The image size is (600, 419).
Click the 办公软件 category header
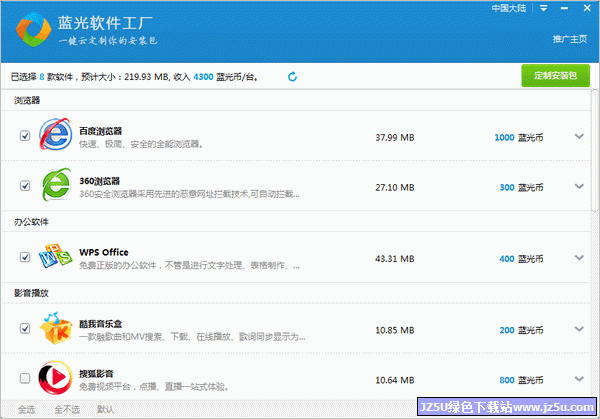coord(31,222)
